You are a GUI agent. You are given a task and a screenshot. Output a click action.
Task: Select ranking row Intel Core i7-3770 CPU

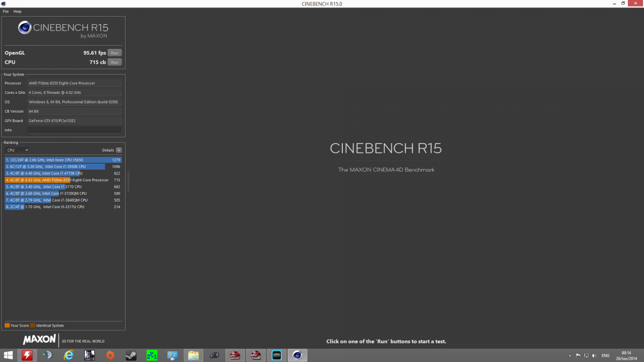[x=63, y=187]
